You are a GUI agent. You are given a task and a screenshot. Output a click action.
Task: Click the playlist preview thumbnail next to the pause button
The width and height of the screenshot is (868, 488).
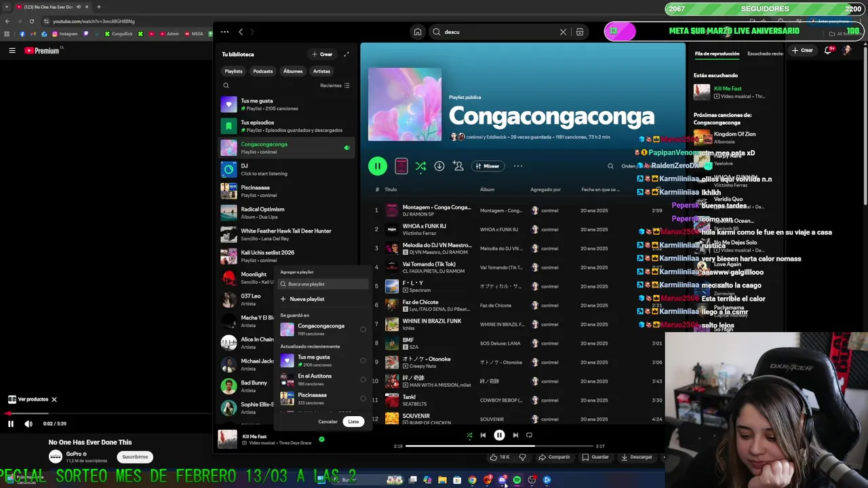(401, 166)
